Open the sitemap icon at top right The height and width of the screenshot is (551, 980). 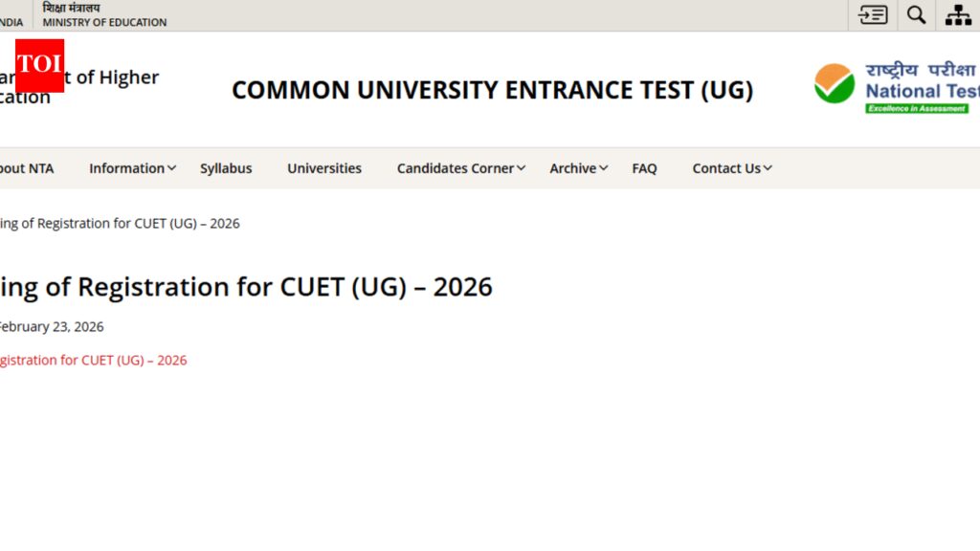tap(958, 14)
